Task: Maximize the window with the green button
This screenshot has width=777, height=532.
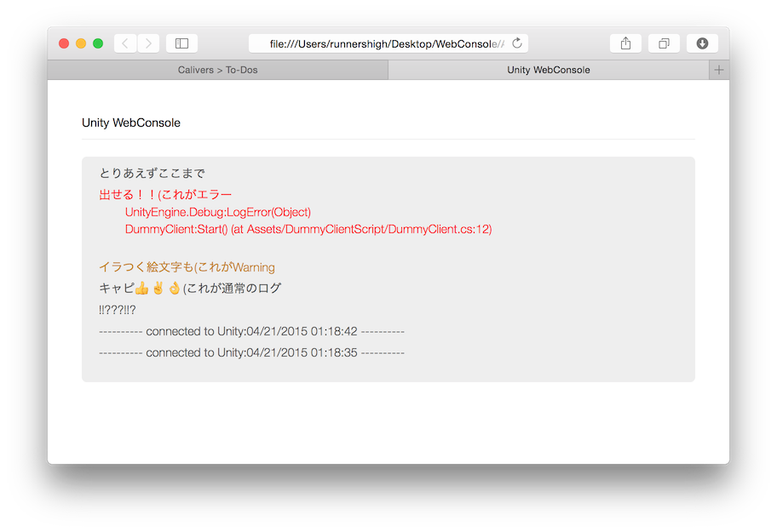Action: [98, 43]
